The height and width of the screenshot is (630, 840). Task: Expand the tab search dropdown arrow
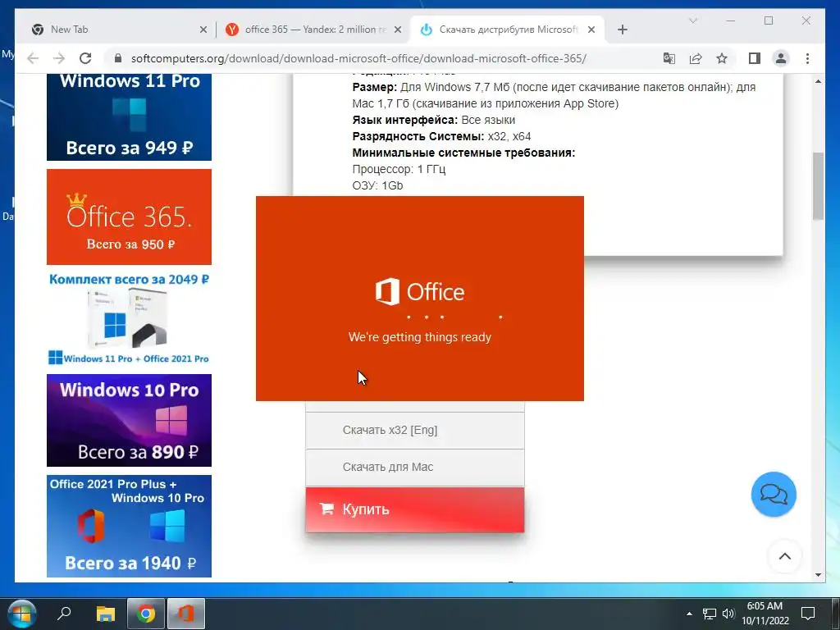[692, 21]
